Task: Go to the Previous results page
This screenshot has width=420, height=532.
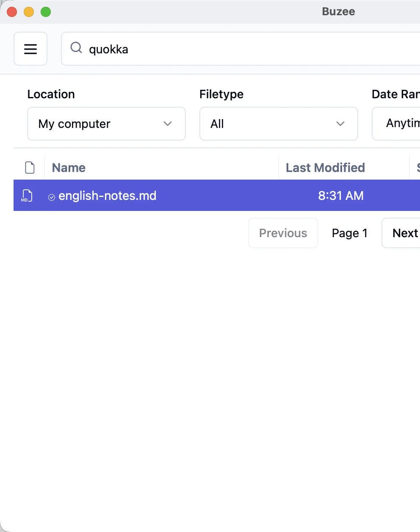Action: pyautogui.click(x=283, y=233)
